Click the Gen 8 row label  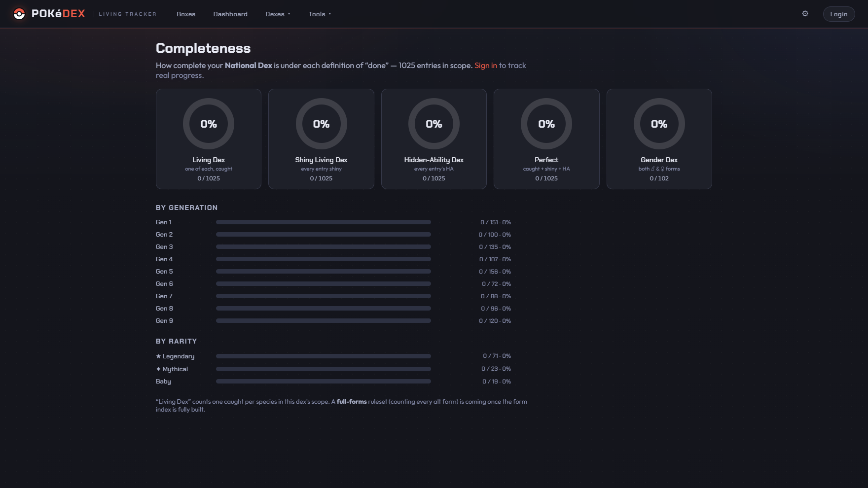pos(164,309)
